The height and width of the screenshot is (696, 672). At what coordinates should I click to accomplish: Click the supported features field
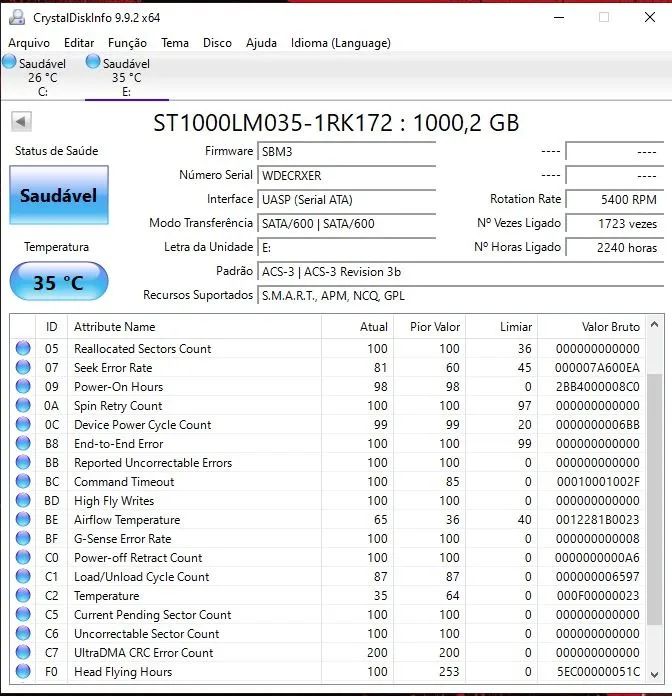(x=460, y=295)
